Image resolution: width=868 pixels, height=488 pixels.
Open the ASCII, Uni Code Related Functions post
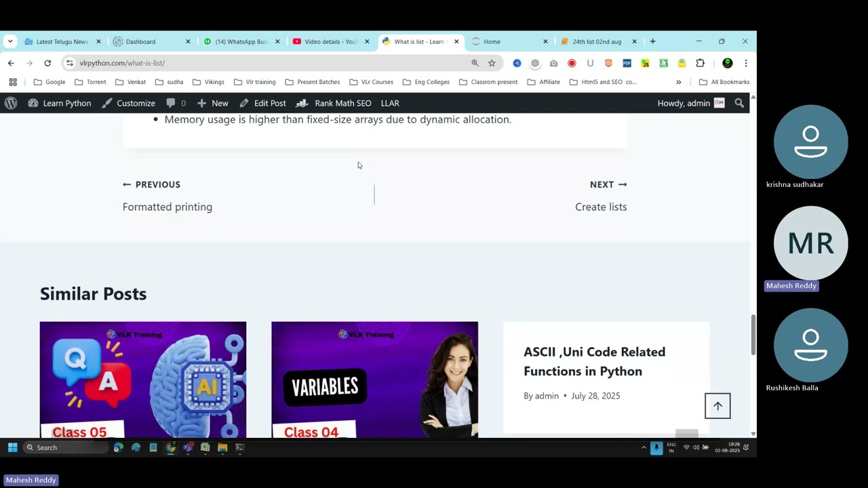594,361
